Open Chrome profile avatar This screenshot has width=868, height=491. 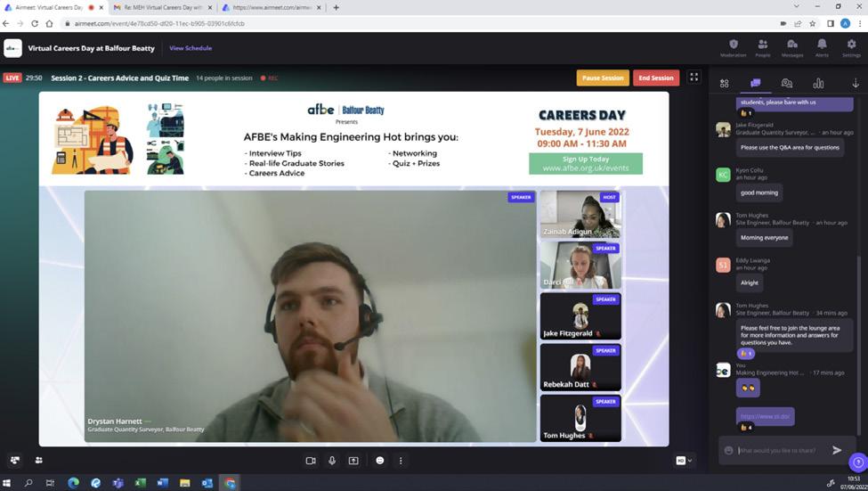pyautogui.click(x=845, y=23)
